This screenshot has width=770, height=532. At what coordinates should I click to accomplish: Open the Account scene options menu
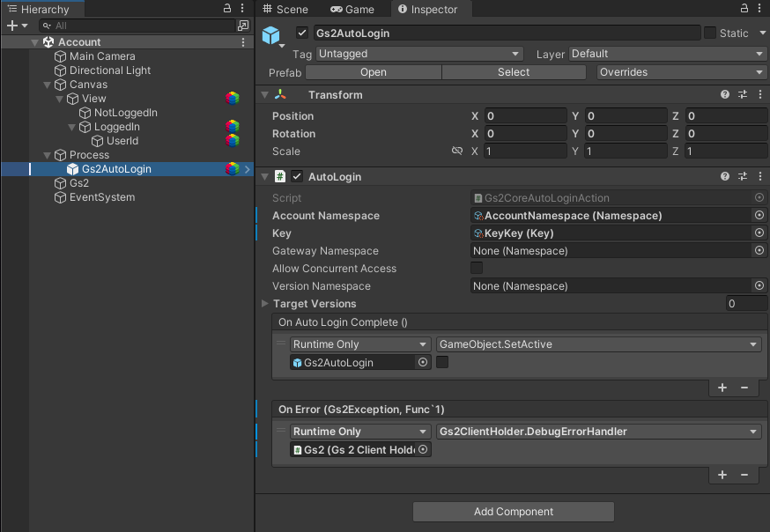click(x=243, y=42)
